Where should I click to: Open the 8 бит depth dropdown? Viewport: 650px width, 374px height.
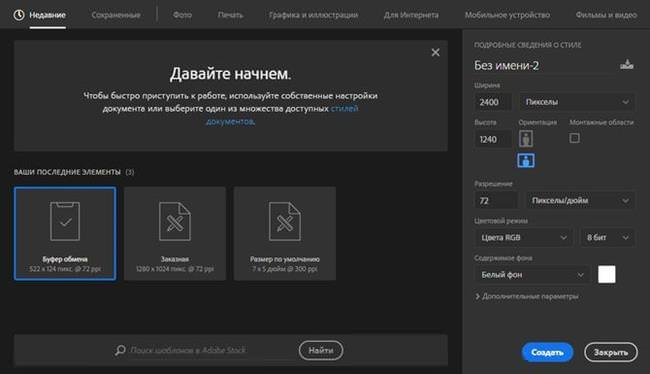click(607, 238)
